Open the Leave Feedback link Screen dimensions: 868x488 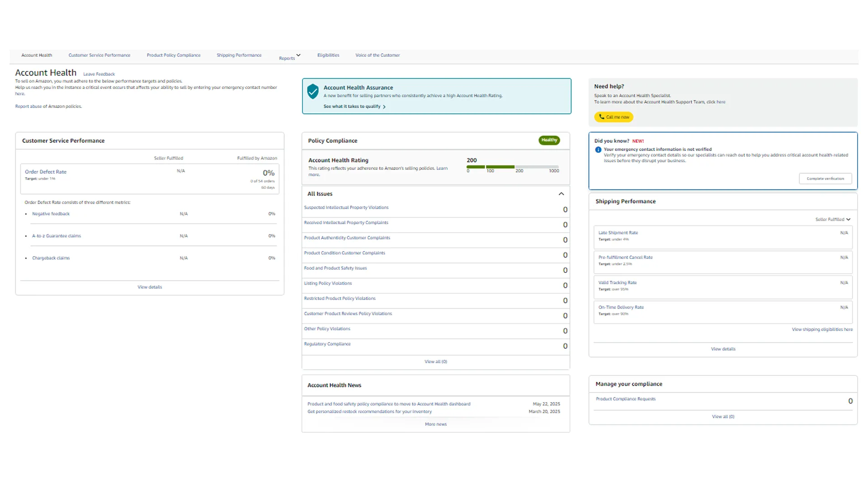(x=99, y=74)
